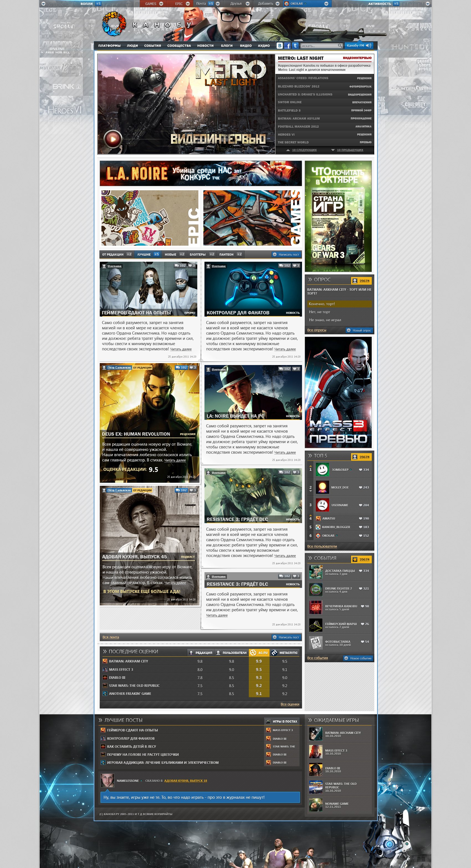Click NAMELESSONE commenter avatar
The height and width of the screenshot is (868, 471).
pyautogui.click(x=107, y=780)
